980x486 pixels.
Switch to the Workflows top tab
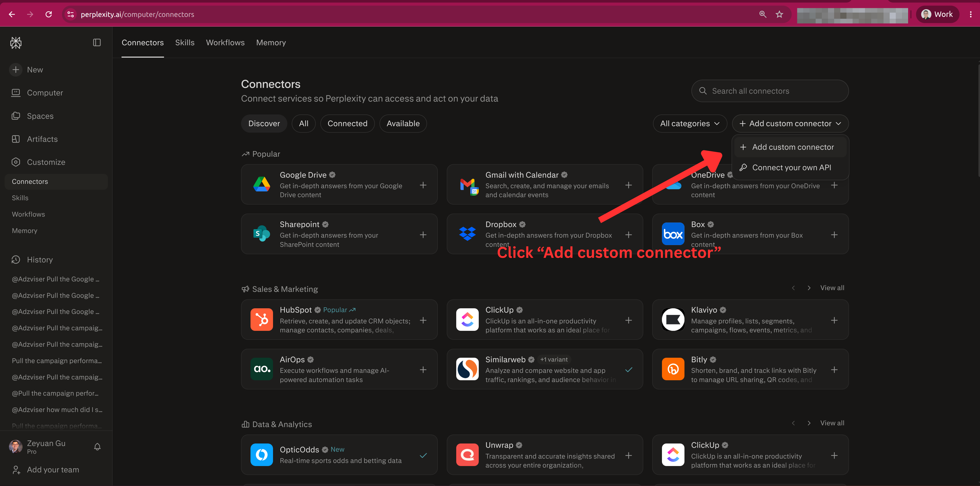click(225, 43)
